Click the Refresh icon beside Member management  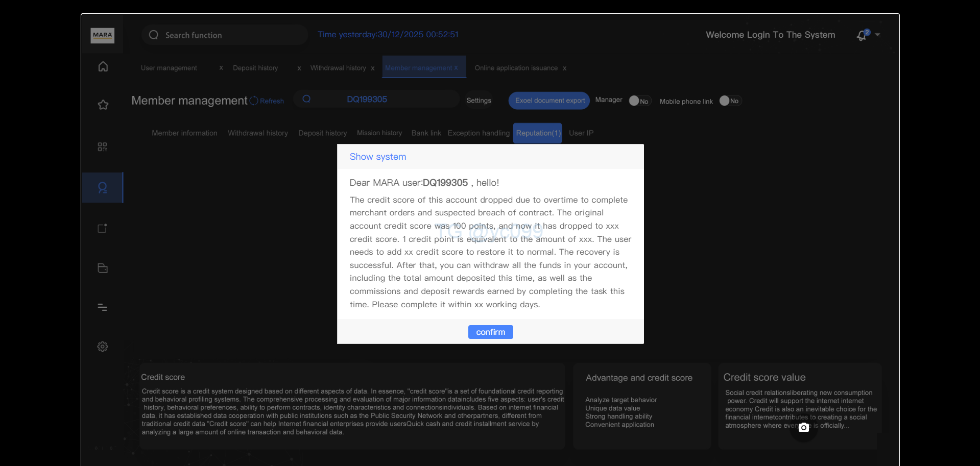[254, 101]
